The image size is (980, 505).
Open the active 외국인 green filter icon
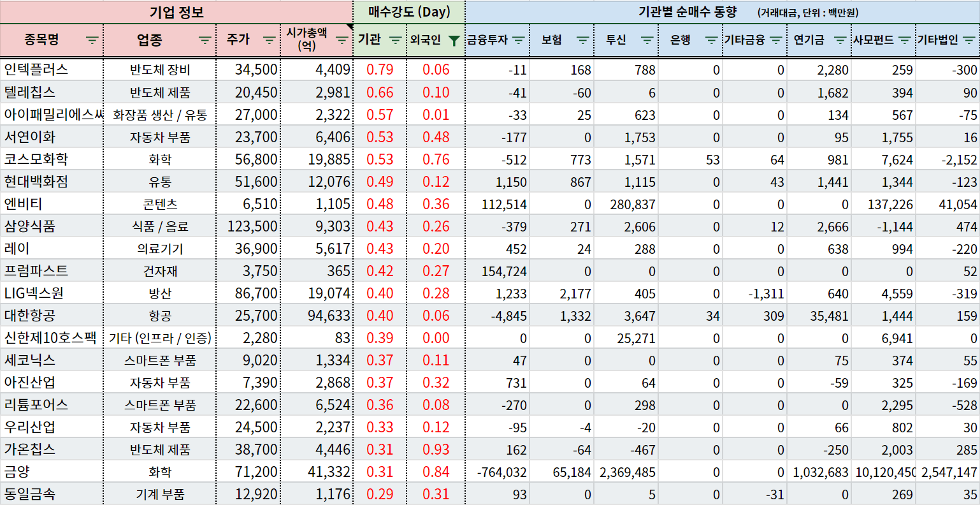pos(454,40)
